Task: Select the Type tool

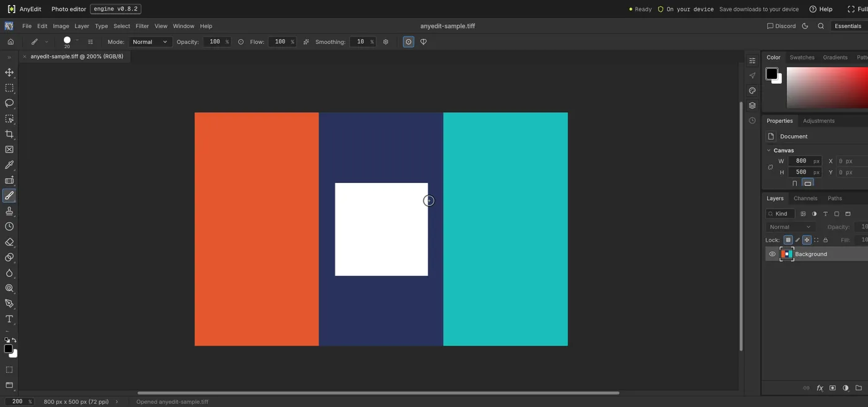Action: point(9,319)
